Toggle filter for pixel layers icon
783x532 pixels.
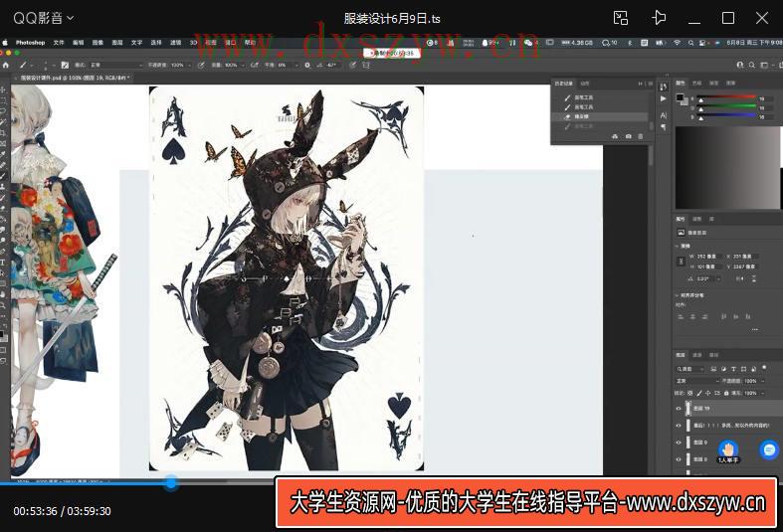click(x=713, y=369)
